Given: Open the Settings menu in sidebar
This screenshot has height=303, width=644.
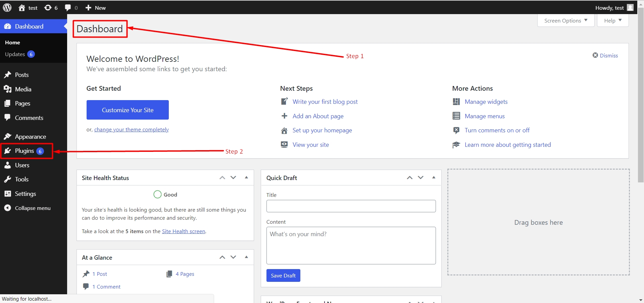Looking at the screenshot, I should (x=34, y=193).
